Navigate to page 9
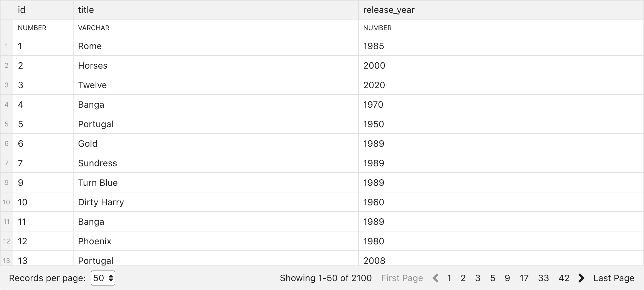This screenshot has width=644, height=290. 507,278
